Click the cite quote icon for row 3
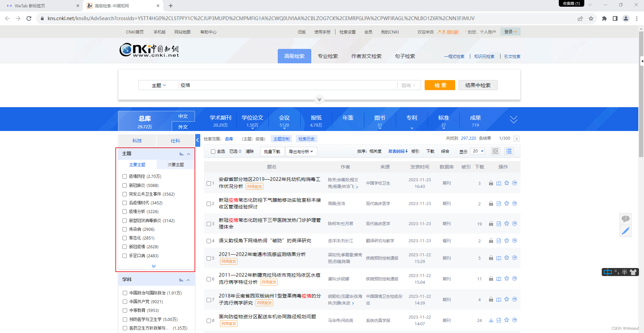The image size is (644, 333). pos(515,223)
